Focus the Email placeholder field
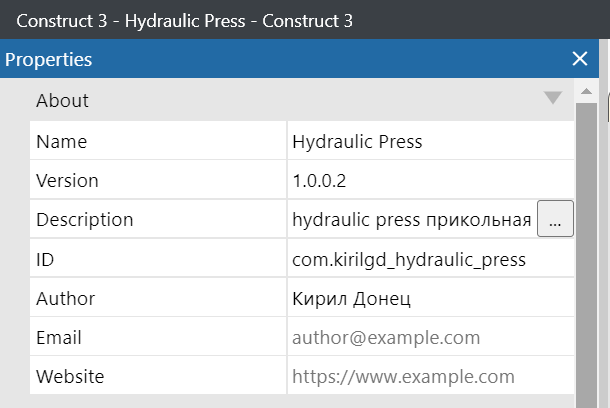 pyautogui.click(x=431, y=336)
